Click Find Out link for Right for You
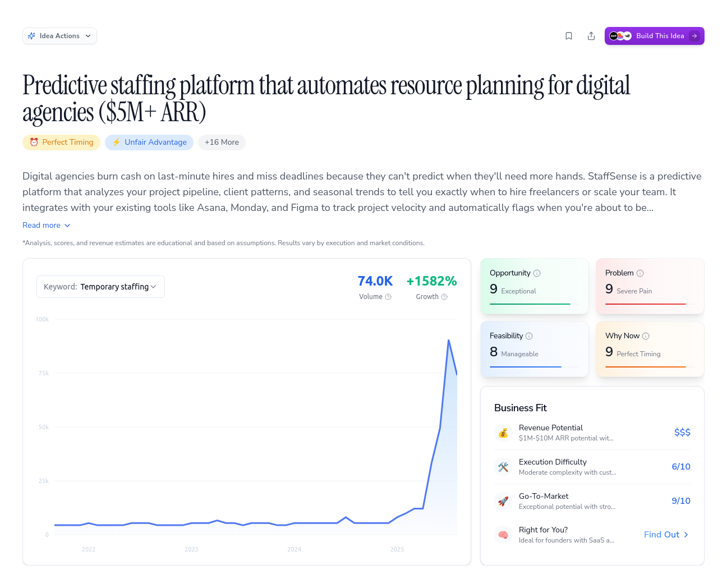Image resolution: width=727 pixels, height=588 pixels. pos(666,535)
